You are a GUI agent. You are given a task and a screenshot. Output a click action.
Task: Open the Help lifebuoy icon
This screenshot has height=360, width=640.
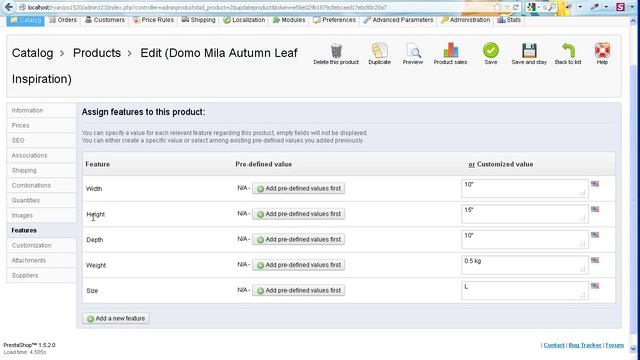tap(602, 50)
